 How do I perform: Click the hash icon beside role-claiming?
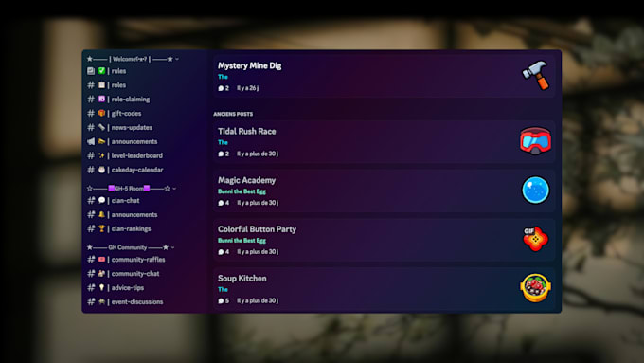[91, 100]
